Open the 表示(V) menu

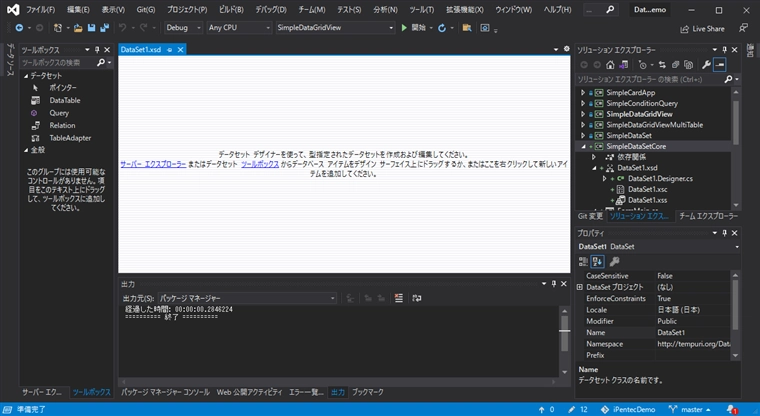113,10
